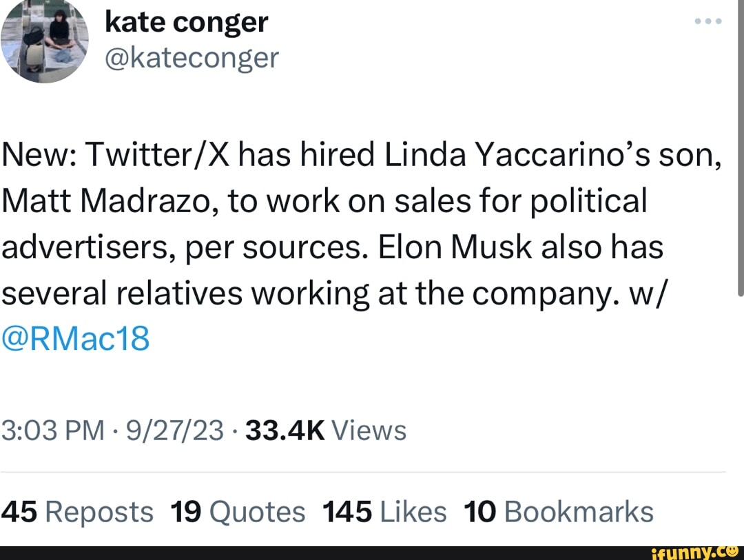
Task: Open the @RMac18 mention link
Action: (75, 338)
